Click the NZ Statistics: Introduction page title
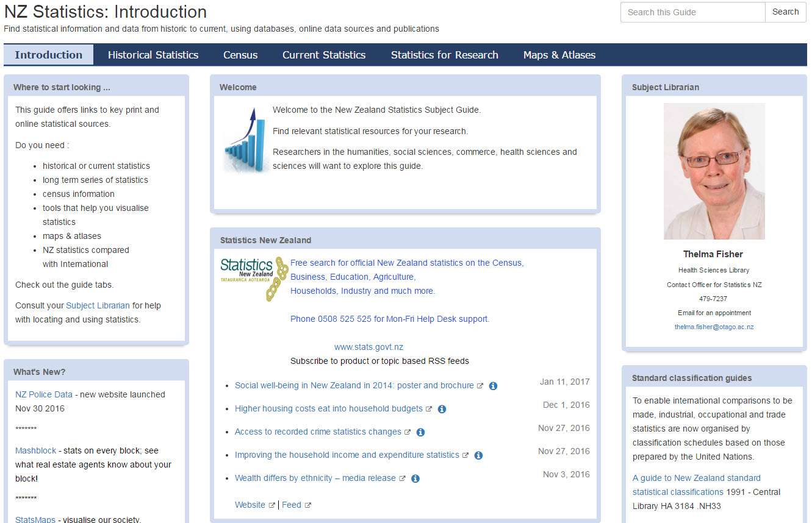Image resolution: width=812 pixels, height=523 pixels. (x=106, y=12)
